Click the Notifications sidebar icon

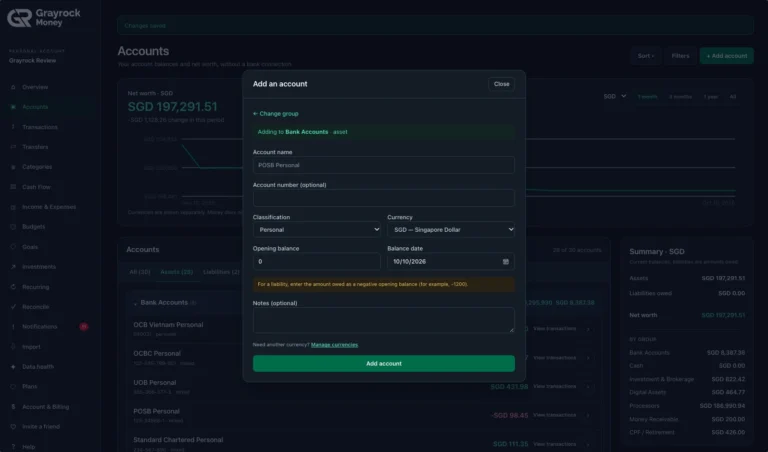pyautogui.click(x=13, y=327)
